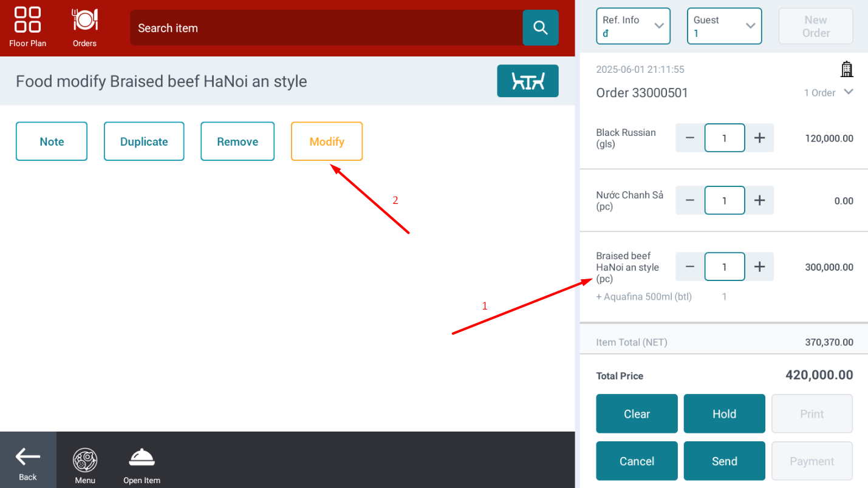Image resolution: width=868 pixels, height=488 pixels.
Task: Increase Braised beef quantity
Action: (x=759, y=266)
